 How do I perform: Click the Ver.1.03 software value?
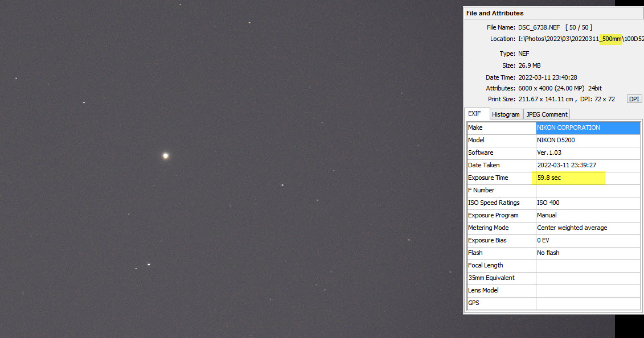point(588,152)
